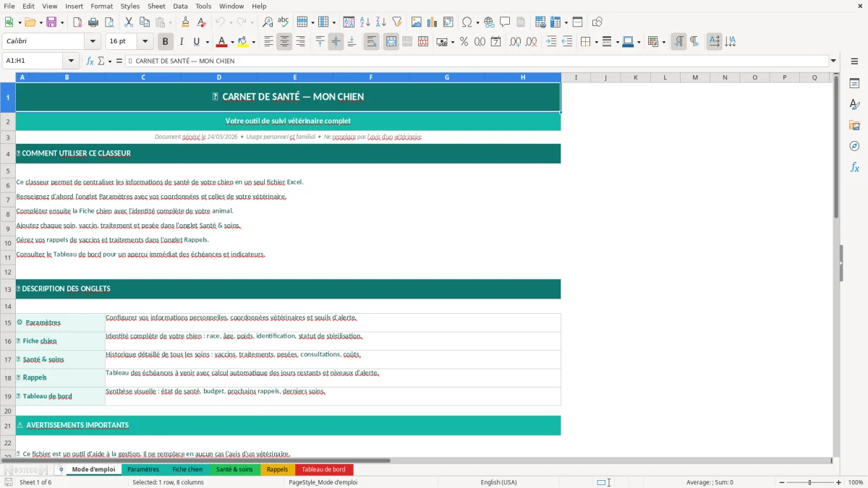The image size is (868, 488).
Task: Click the Insert Comment icon
Action: coord(506,22)
